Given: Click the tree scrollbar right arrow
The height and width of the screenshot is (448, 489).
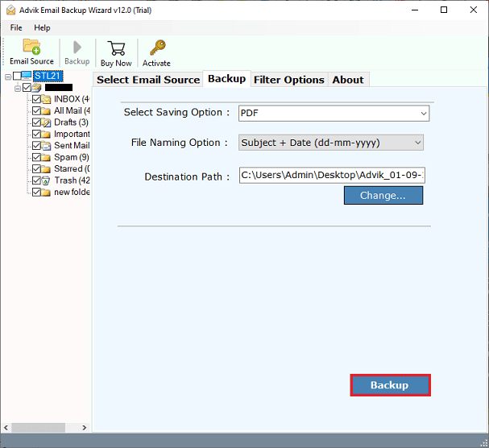Looking at the screenshot, I should pyautogui.click(x=85, y=428).
